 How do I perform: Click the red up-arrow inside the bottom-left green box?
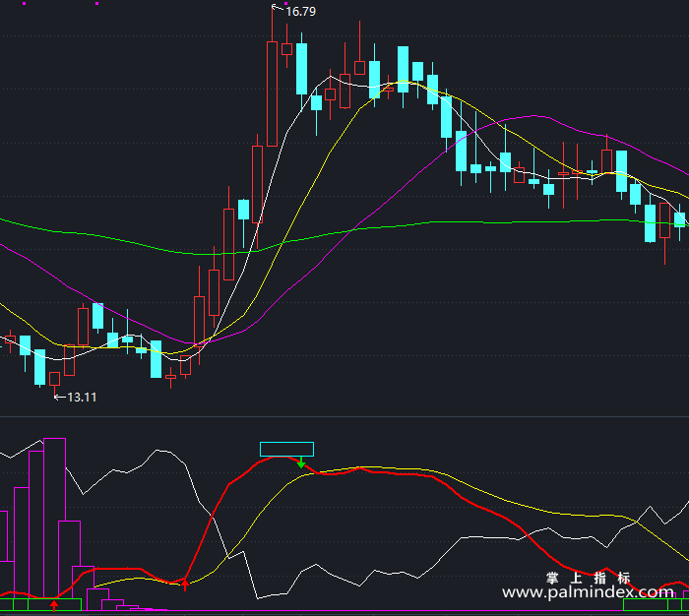53,606
